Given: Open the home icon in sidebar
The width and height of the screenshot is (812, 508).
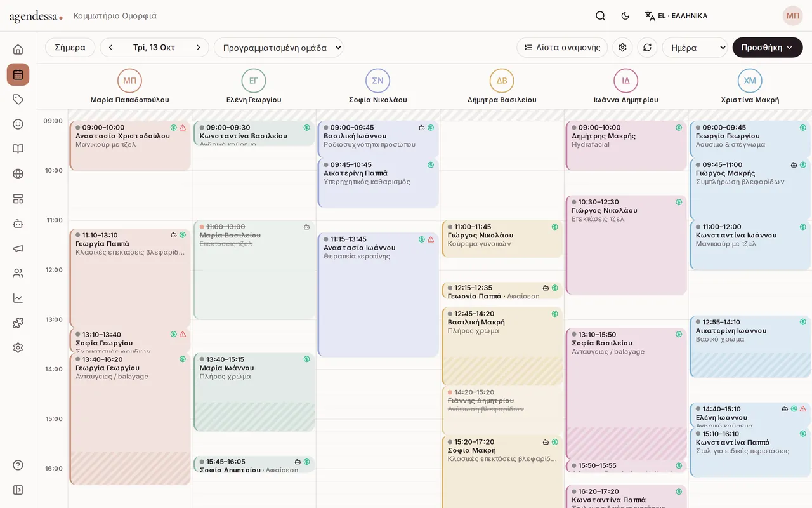Looking at the screenshot, I should pos(18,50).
